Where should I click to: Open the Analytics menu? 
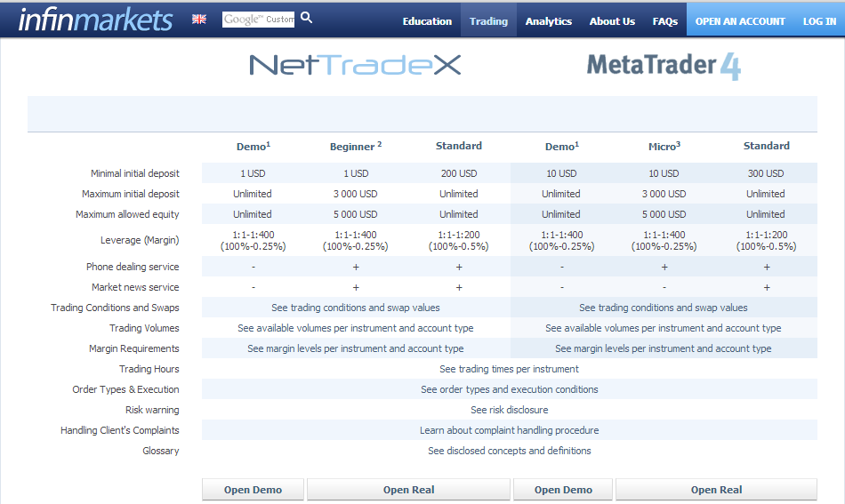tap(548, 21)
